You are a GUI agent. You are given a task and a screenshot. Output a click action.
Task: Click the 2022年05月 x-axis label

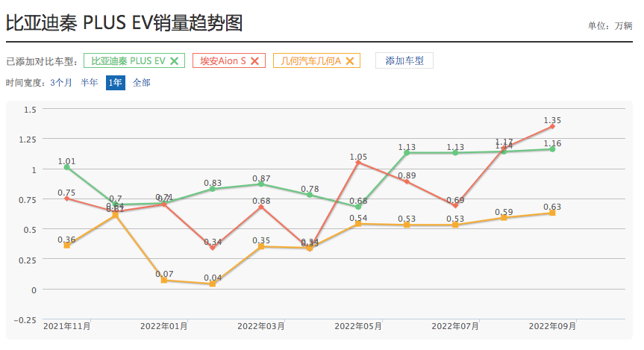[358, 326]
